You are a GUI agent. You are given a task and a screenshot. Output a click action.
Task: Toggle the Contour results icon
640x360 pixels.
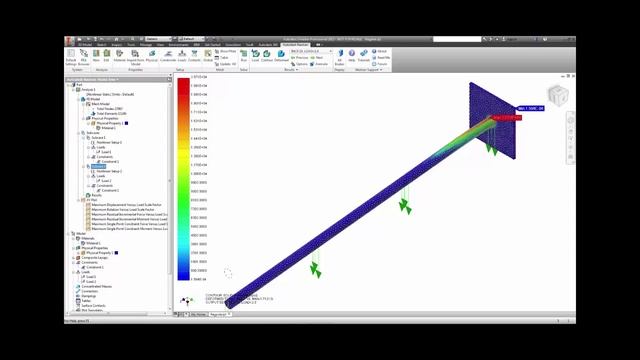tap(267, 56)
